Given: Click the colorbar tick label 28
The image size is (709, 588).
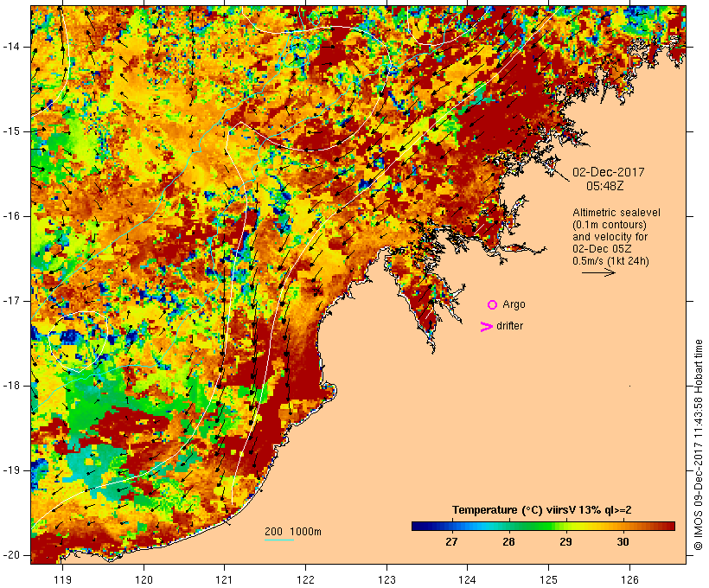Looking at the screenshot, I should tap(508, 542).
